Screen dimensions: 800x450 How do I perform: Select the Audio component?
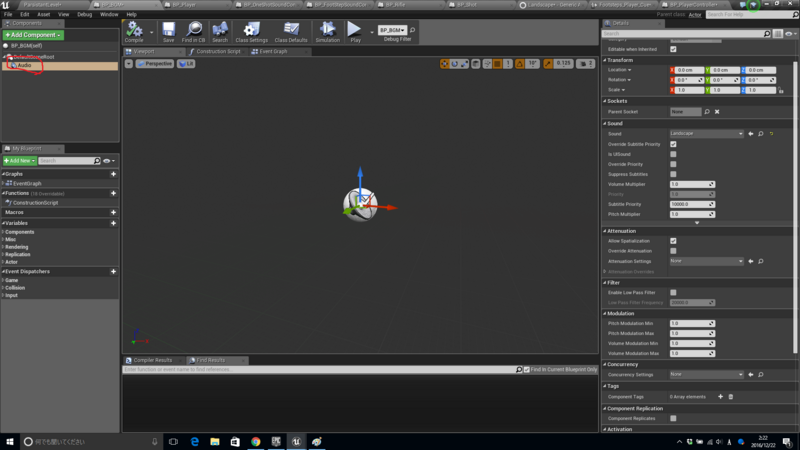tap(24, 65)
